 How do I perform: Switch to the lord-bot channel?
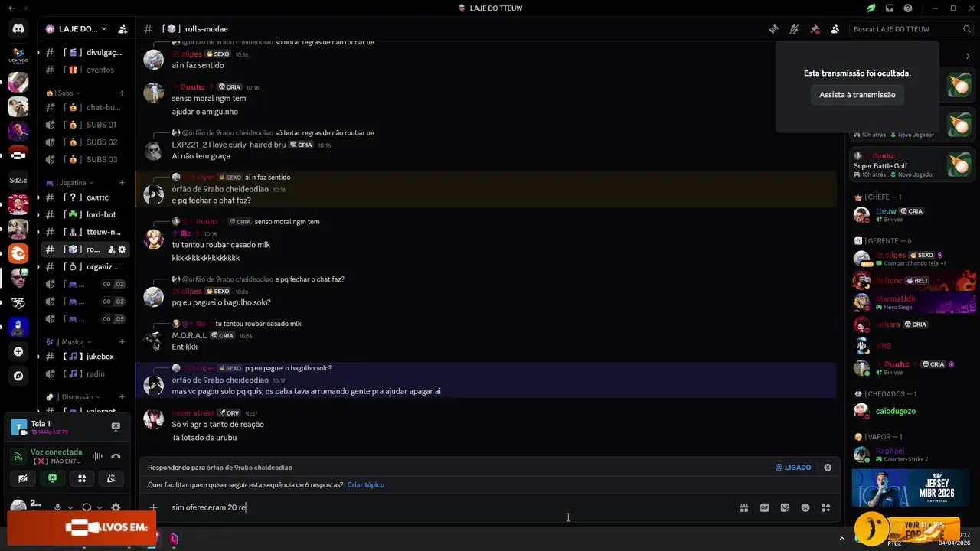tap(100, 215)
